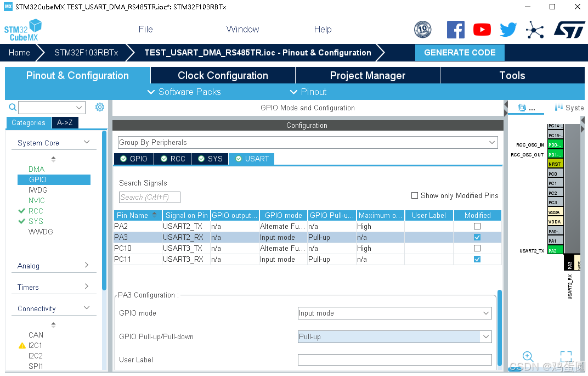Switch to Project Manager tab
The width and height of the screenshot is (588, 376).
coord(367,75)
